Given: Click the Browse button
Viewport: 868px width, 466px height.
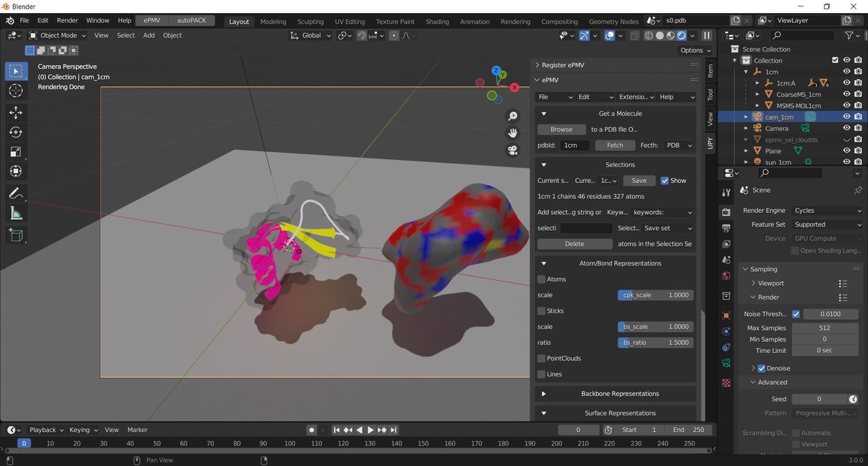Looking at the screenshot, I should [x=561, y=130].
